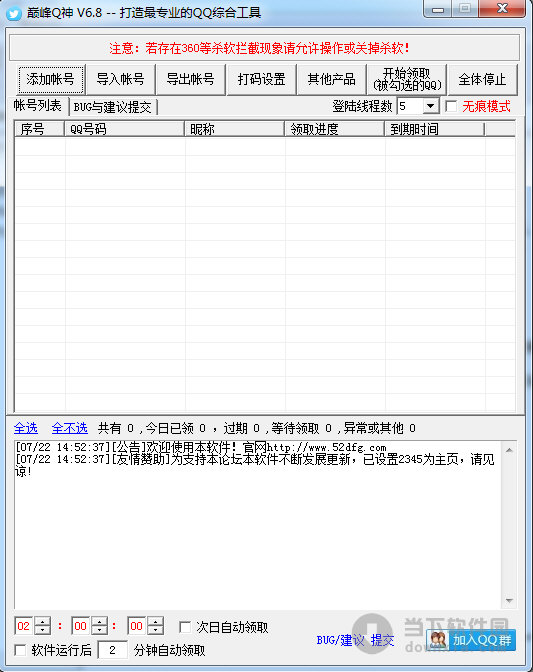Expand the 登陆线程数 dropdown
Image resolution: width=533 pixels, height=672 pixels.
coord(431,106)
